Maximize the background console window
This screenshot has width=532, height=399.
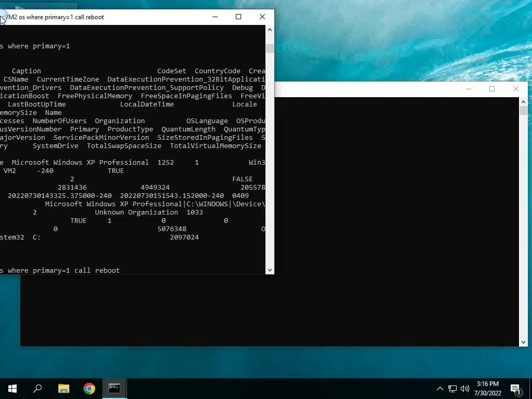coord(492,89)
